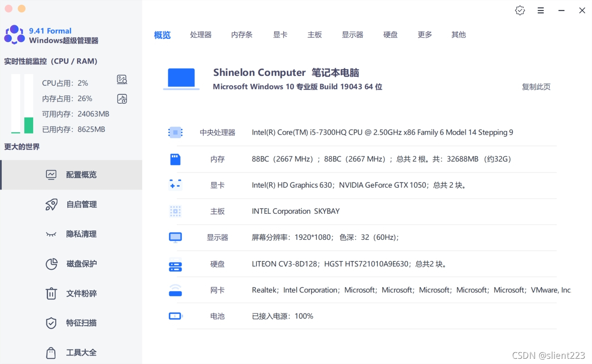Click the 复制此页 copy page link
The image size is (592, 364).
click(536, 87)
